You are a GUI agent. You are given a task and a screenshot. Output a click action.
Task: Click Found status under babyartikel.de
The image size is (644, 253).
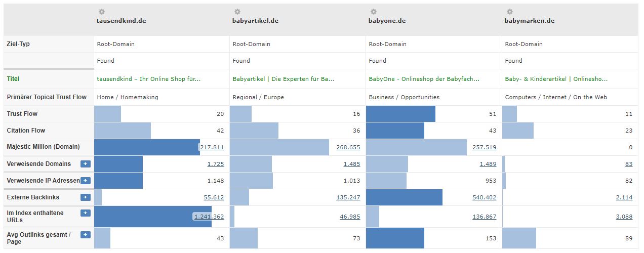coord(241,61)
